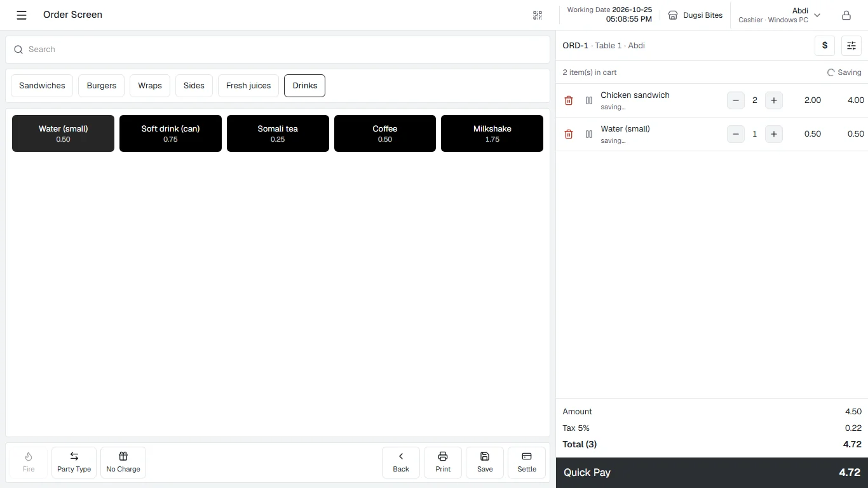Click the Total (3) label
868x488 pixels.
point(580,445)
